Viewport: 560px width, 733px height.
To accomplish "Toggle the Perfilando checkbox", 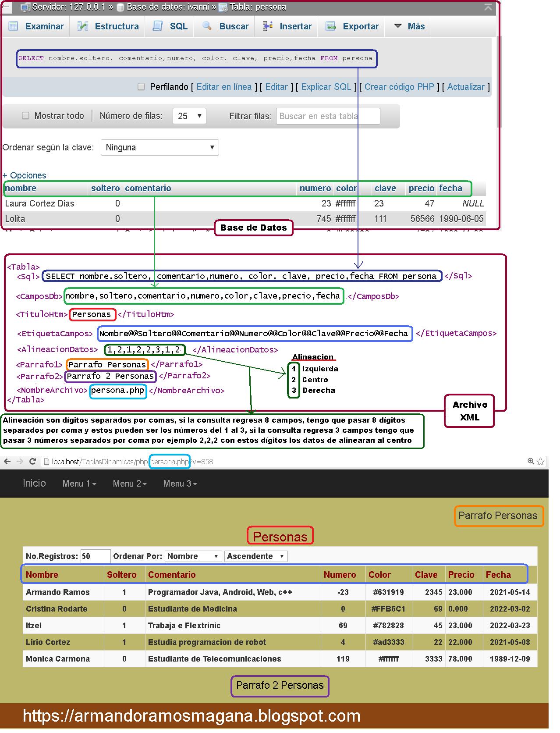I will click(x=141, y=87).
